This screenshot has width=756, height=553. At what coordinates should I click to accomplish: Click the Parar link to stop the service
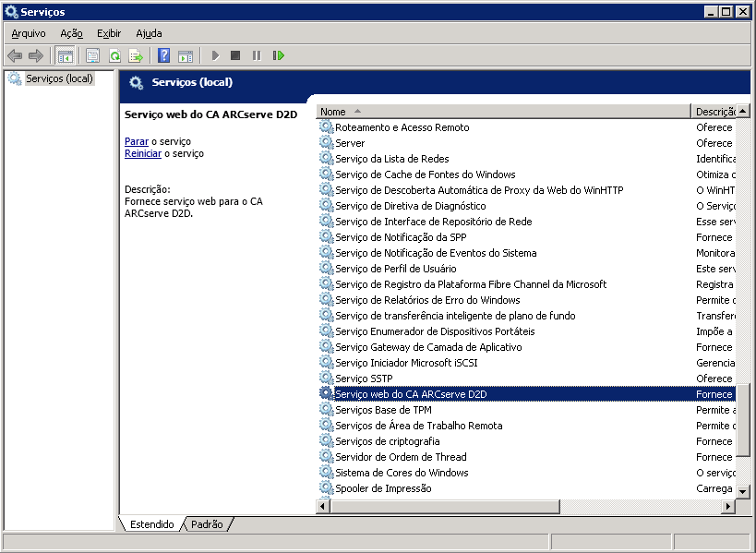coord(136,141)
